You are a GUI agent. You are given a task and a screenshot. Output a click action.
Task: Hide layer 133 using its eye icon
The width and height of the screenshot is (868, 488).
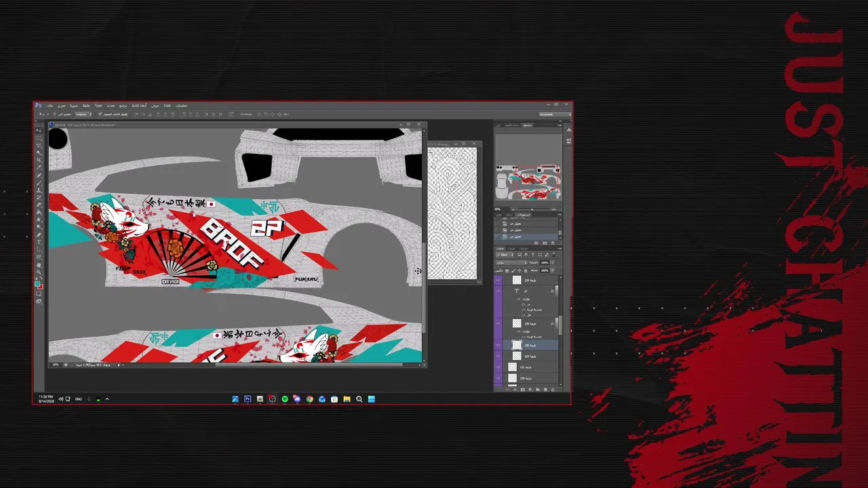[498, 356]
